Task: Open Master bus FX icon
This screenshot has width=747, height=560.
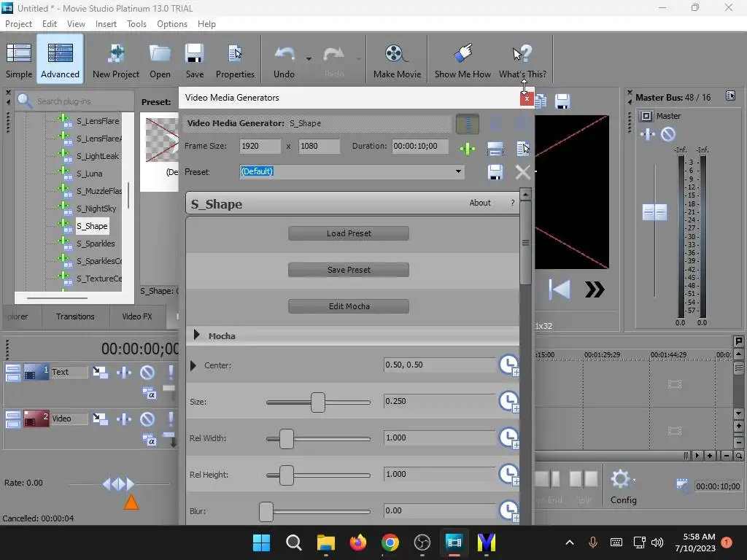Action: 648,134
